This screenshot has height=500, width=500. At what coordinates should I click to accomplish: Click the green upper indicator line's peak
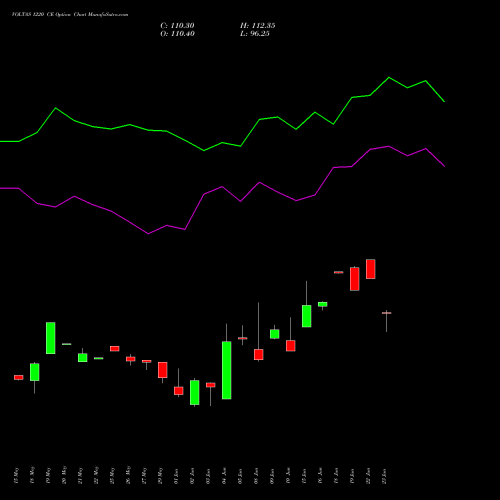click(389, 77)
